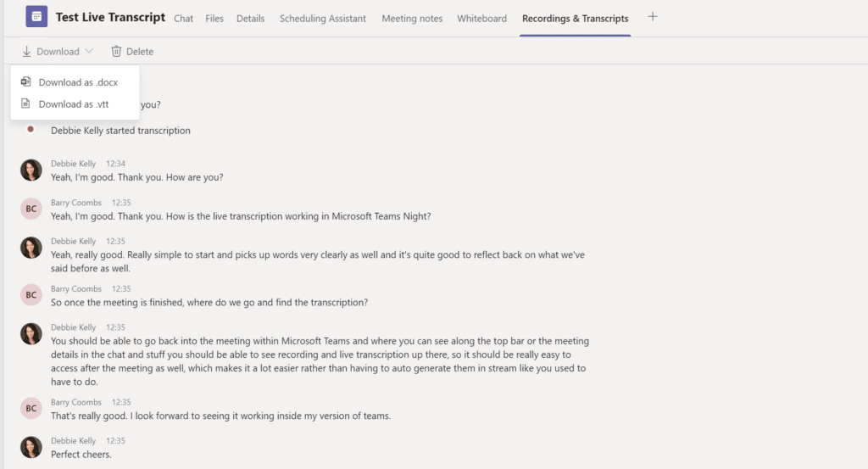Click Debbie Kelly's photo beside Perfect cheers
This screenshot has height=469, width=868.
click(31, 447)
